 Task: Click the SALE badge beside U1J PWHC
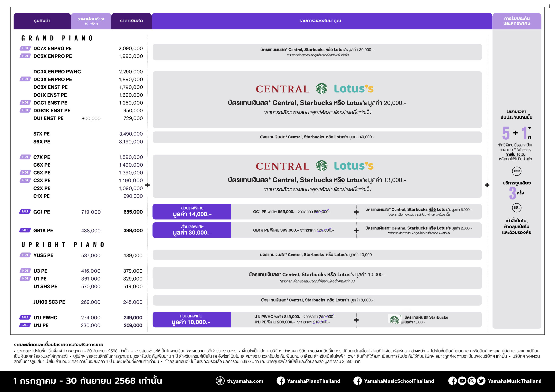tap(25, 317)
